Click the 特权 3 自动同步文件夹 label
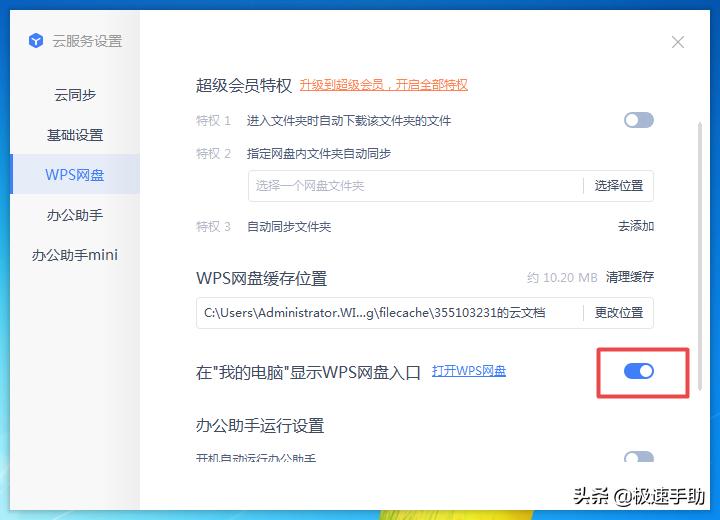This screenshot has width=720, height=520. click(264, 226)
